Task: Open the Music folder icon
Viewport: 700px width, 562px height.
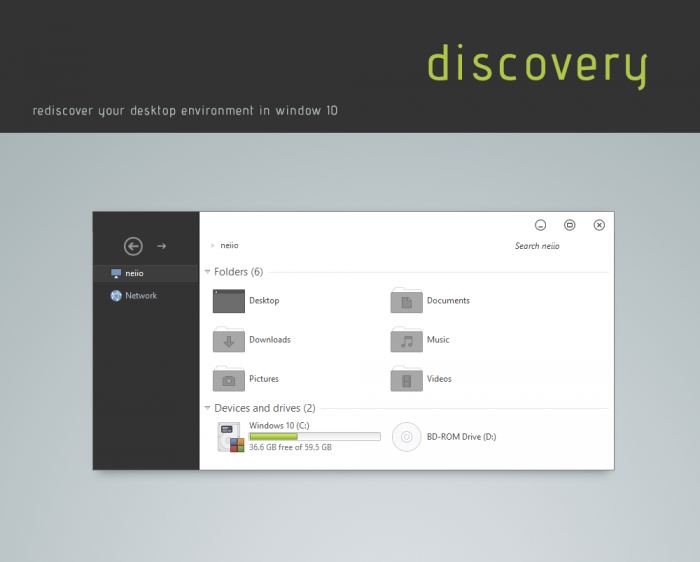Action: 406,340
